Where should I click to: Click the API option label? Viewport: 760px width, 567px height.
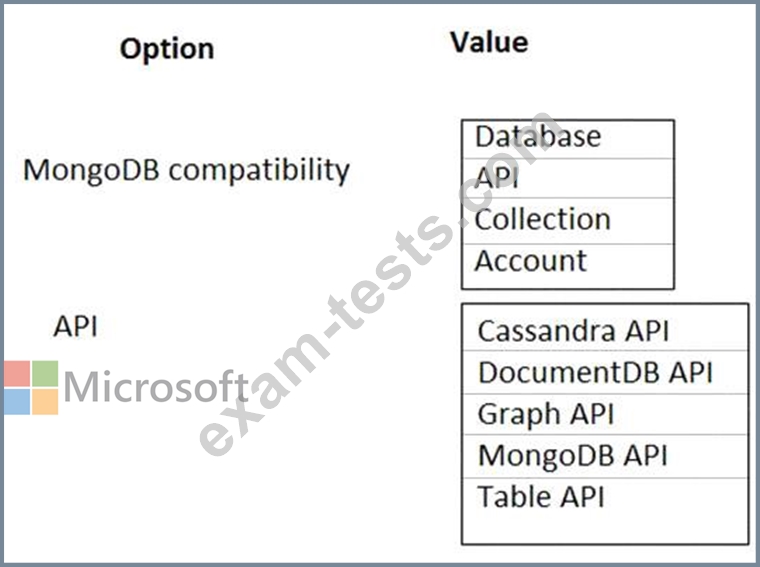pos(76,326)
